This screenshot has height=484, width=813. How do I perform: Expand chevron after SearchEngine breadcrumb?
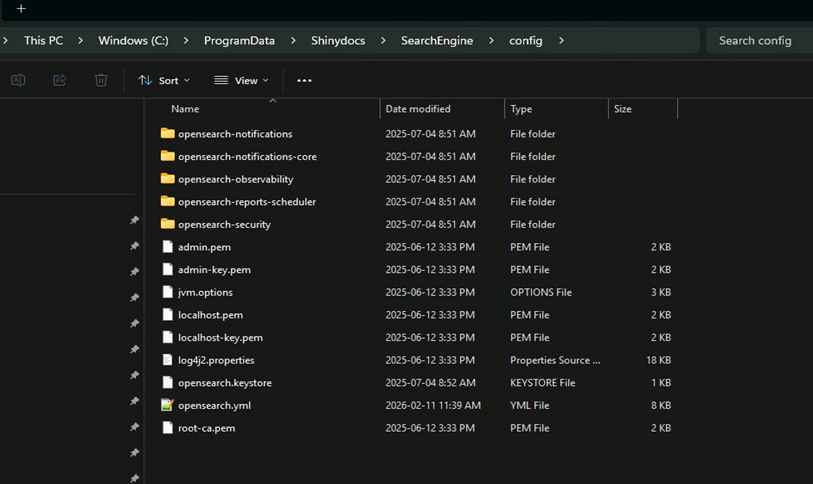[x=491, y=40]
